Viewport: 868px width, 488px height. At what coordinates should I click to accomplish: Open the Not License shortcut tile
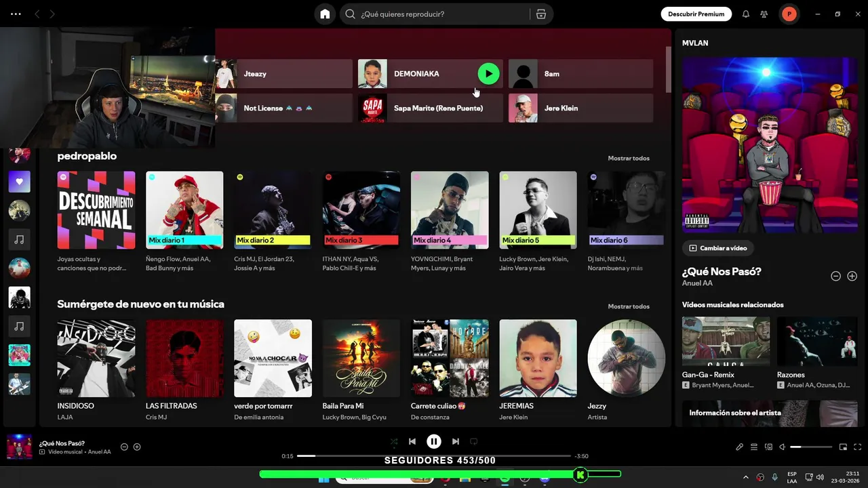click(x=284, y=108)
